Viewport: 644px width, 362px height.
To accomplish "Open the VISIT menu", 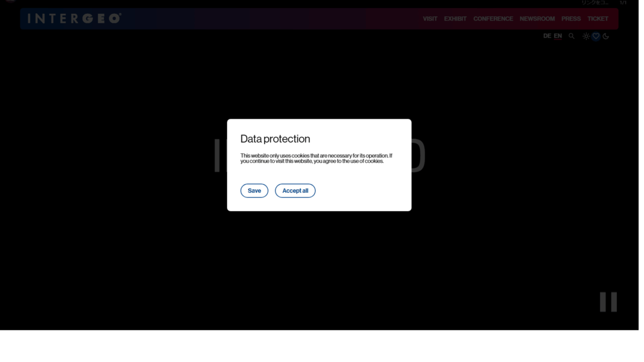I will pos(430,19).
